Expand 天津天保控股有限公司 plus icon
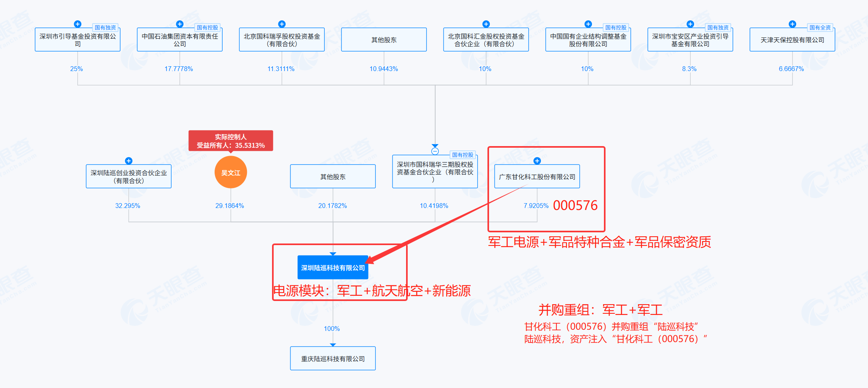The height and width of the screenshot is (388, 868). 793,24
